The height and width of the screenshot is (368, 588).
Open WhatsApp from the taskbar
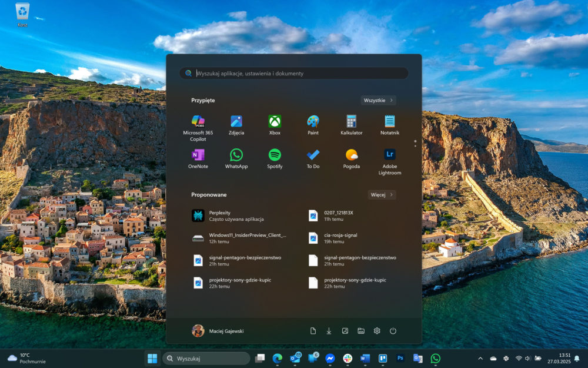point(435,359)
